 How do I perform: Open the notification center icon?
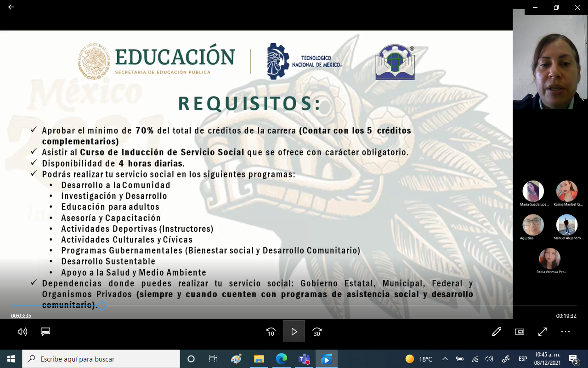(x=573, y=359)
